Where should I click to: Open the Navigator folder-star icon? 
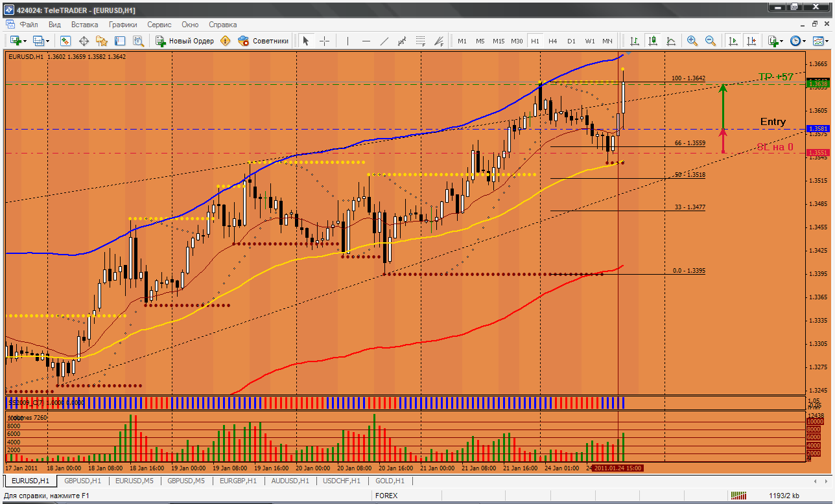pos(102,41)
